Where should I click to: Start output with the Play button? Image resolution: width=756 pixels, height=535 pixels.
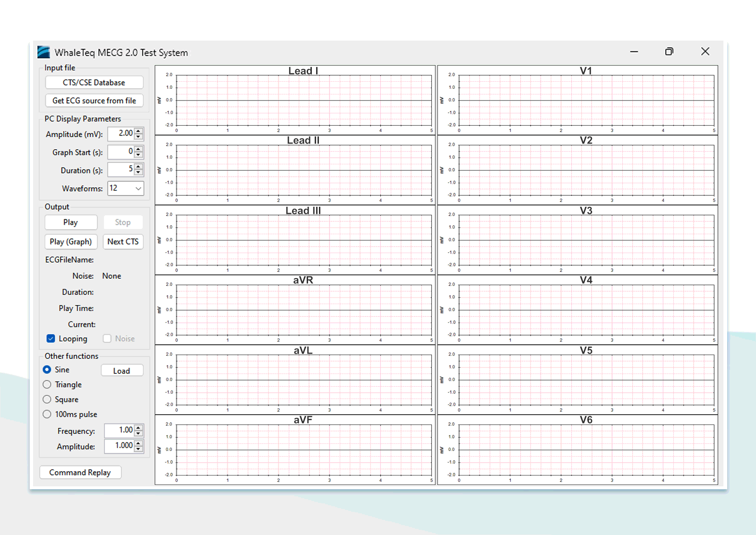tap(71, 222)
